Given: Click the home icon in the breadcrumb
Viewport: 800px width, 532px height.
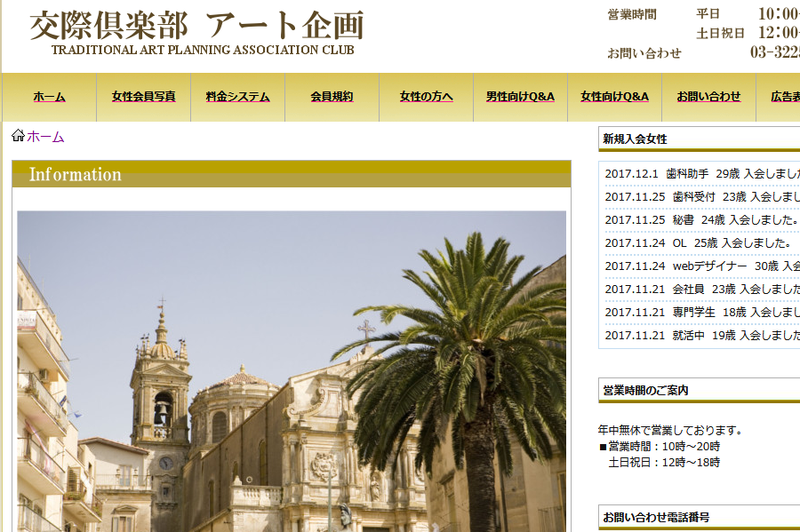Looking at the screenshot, I should (18, 136).
